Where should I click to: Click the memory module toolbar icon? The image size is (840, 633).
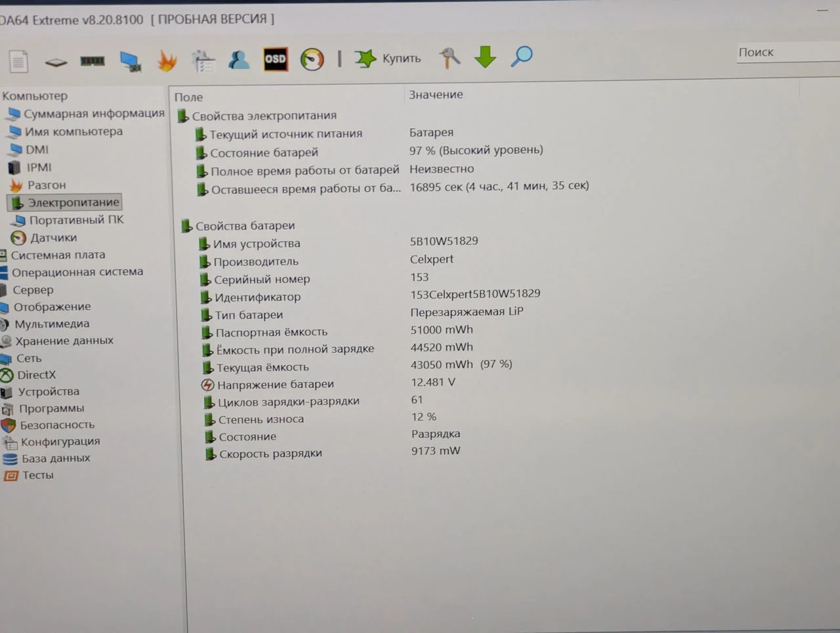(93, 61)
